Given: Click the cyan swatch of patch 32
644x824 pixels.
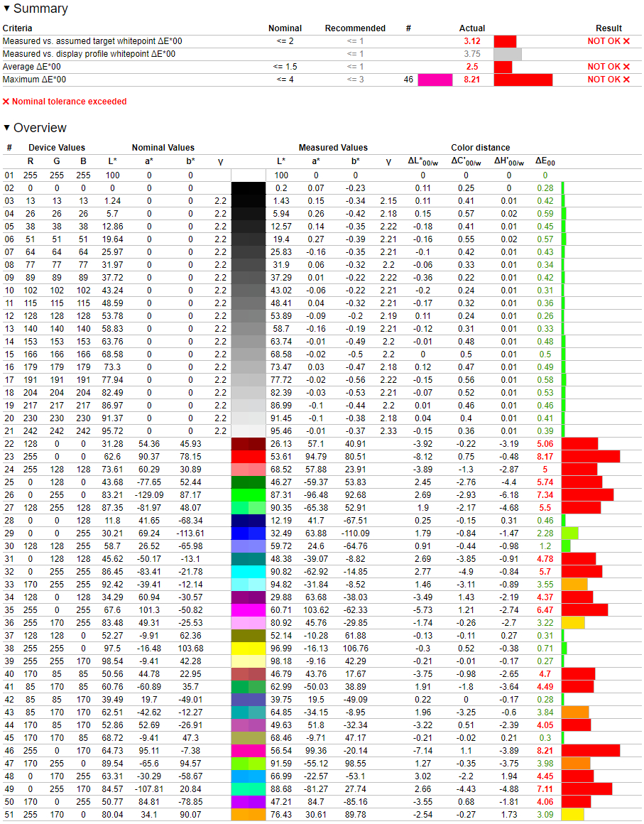Looking at the screenshot, I should point(249,572).
